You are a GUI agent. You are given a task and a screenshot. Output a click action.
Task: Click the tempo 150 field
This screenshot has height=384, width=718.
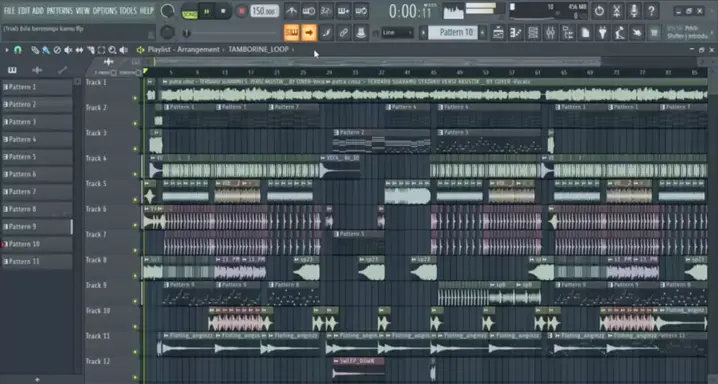[264, 11]
